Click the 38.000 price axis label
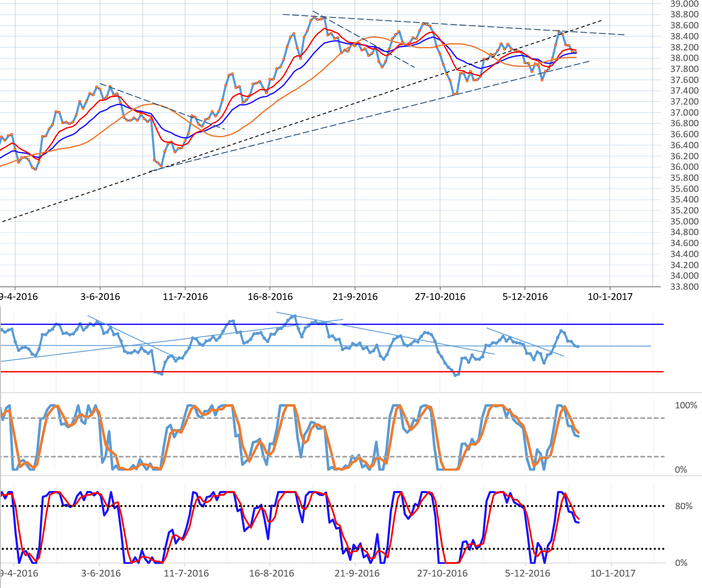 684,58
